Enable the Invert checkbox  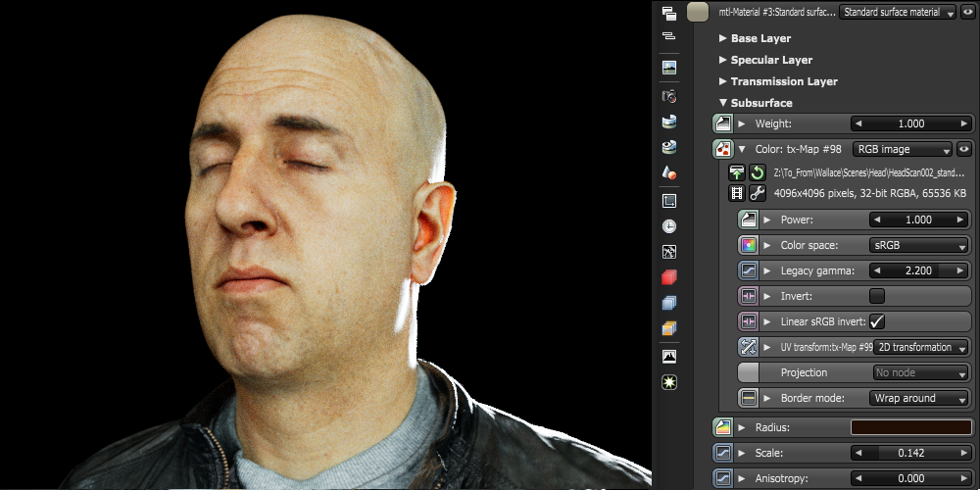[877, 296]
